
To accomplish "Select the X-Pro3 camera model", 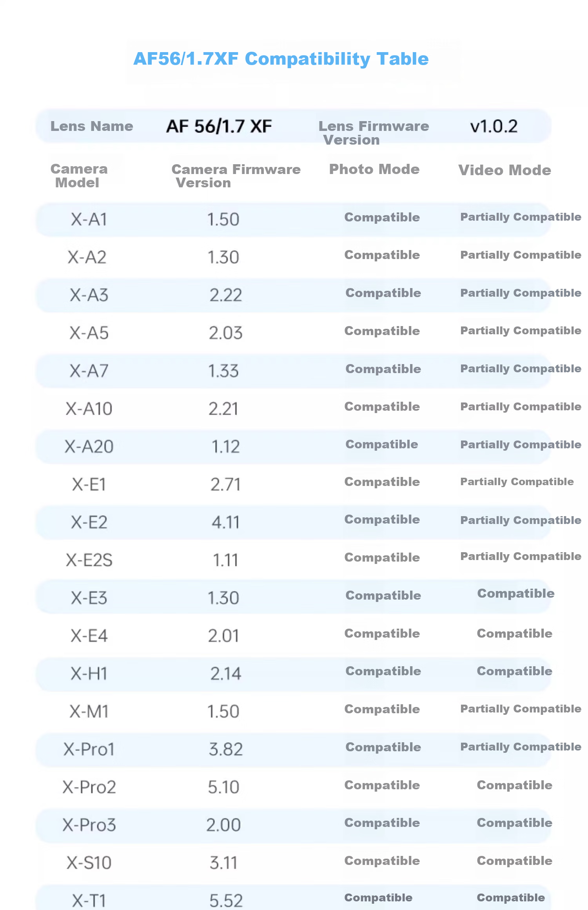I will coord(89,825).
